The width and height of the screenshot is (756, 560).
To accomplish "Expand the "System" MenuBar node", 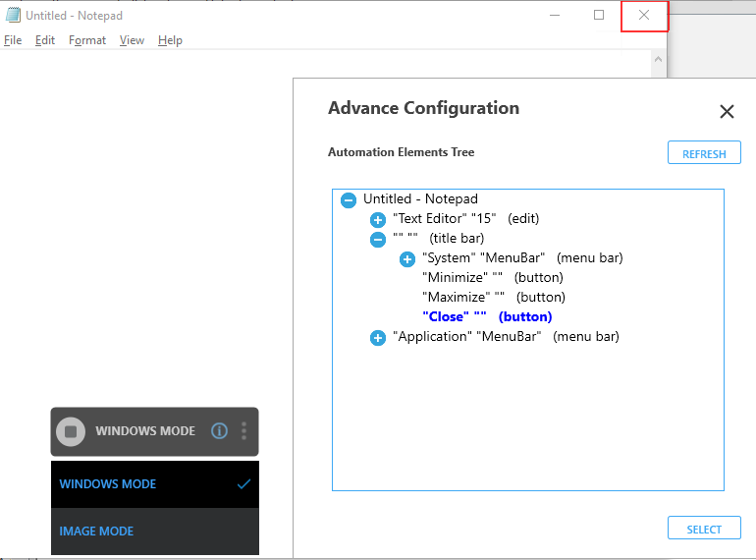I will [406, 259].
